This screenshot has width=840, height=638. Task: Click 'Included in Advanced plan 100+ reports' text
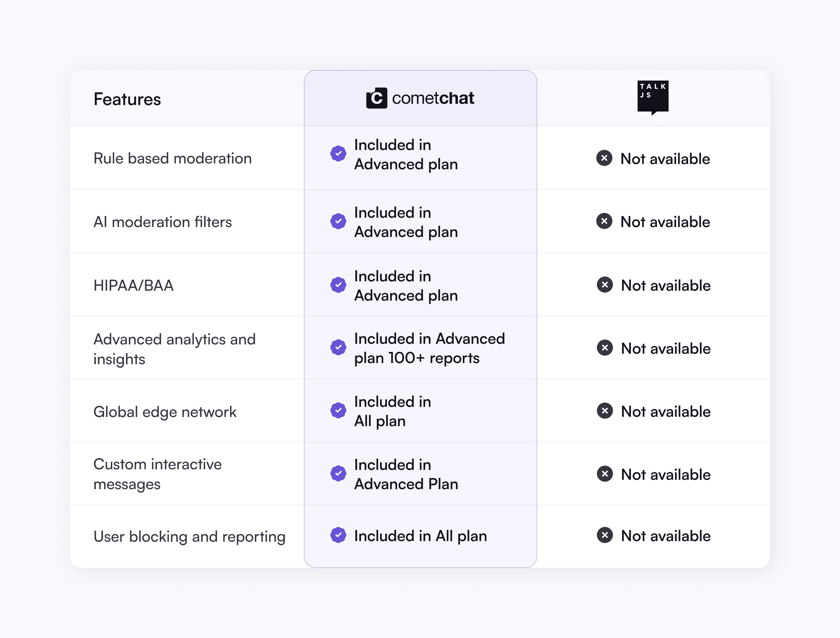429,348
